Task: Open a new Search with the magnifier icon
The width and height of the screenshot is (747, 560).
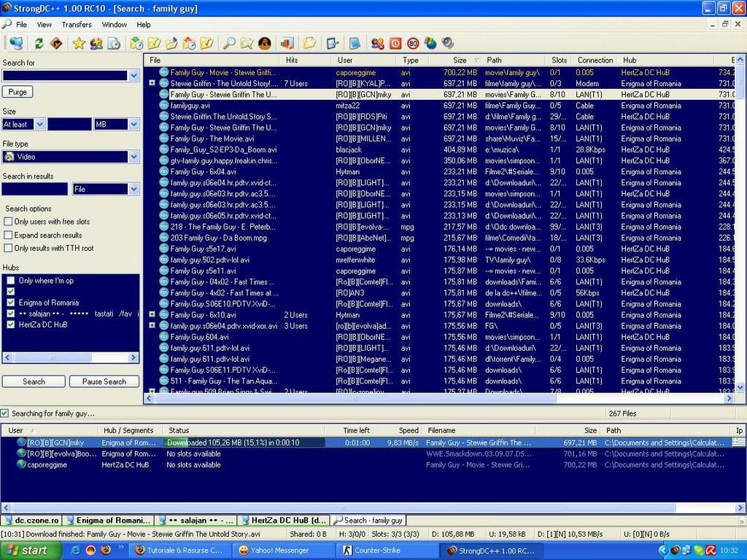Action: tap(229, 43)
